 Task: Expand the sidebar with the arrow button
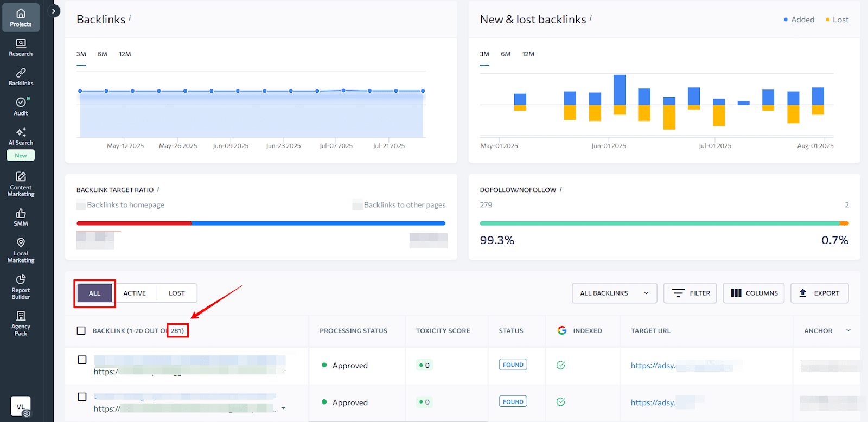[53, 11]
